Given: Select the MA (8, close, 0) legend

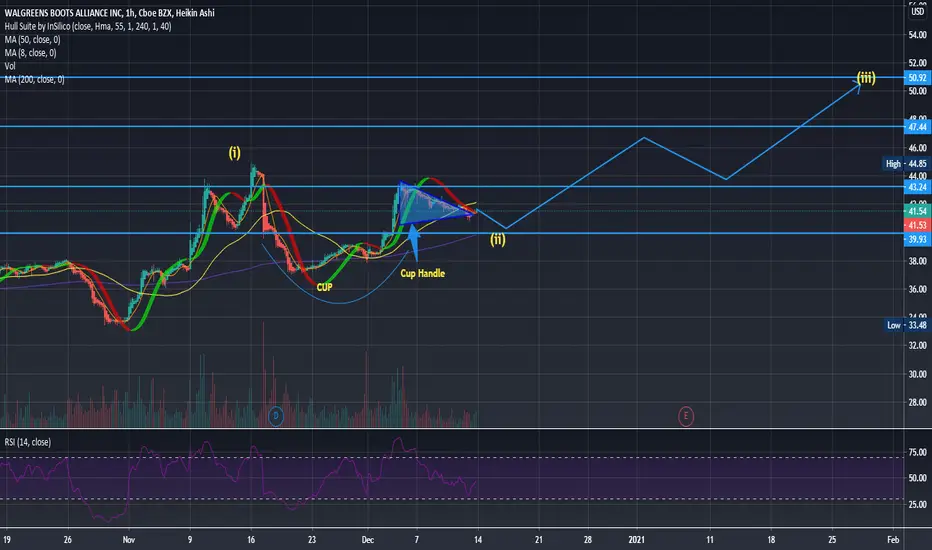Looking at the screenshot, I should [30, 53].
